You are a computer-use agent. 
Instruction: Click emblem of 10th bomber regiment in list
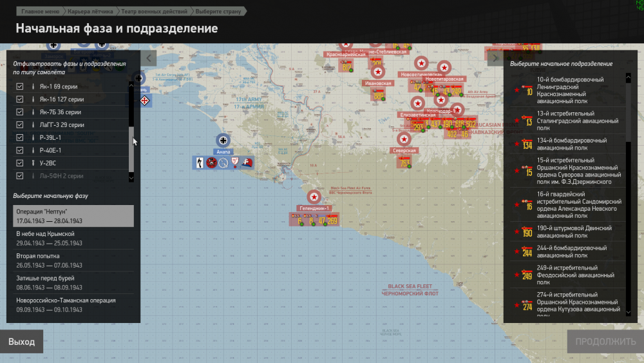[x=527, y=90]
